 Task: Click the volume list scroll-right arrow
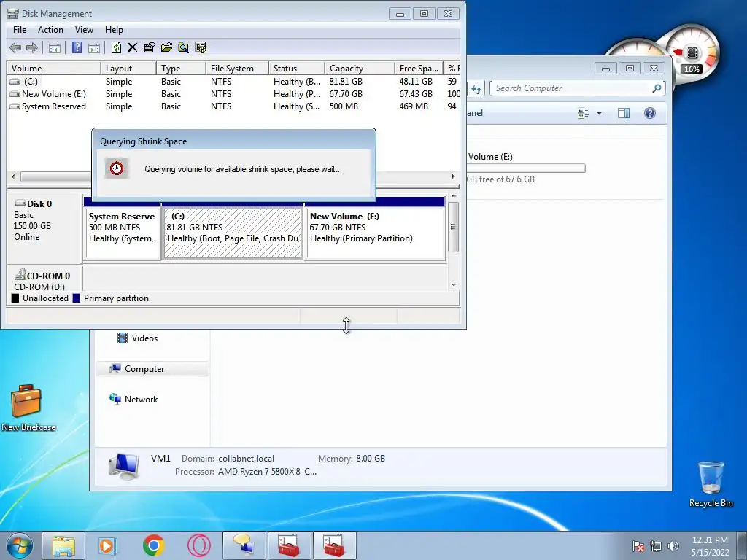point(453,176)
